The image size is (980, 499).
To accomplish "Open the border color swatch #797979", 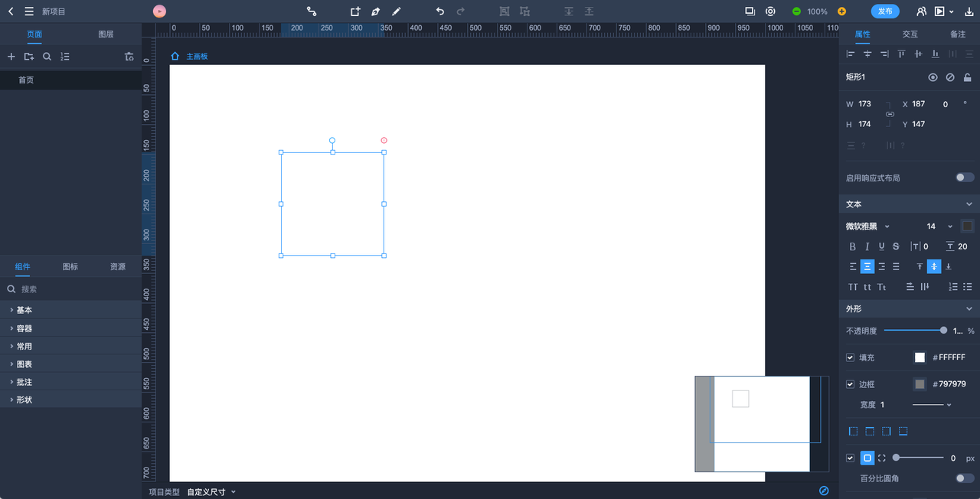I will (920, 384).
